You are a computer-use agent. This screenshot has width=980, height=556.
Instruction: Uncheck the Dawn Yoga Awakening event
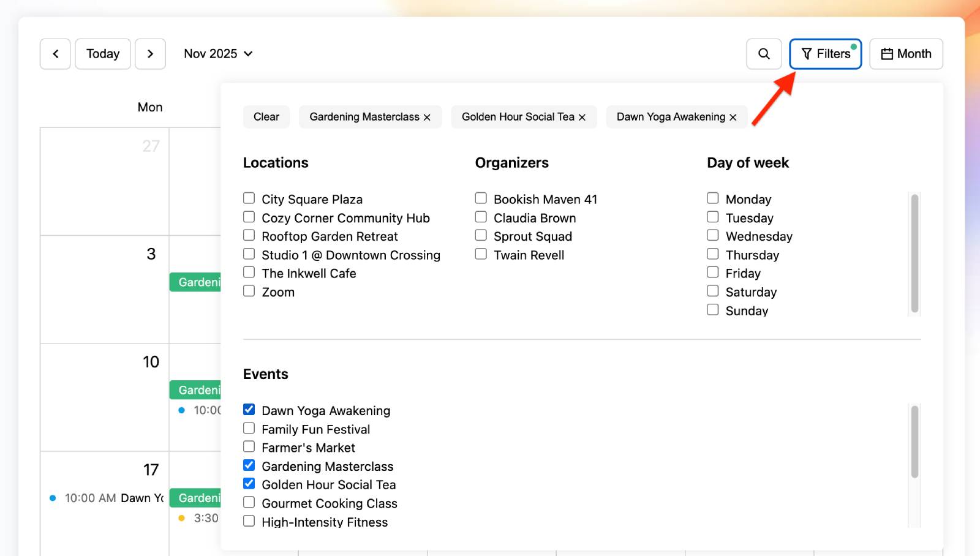coord(249,410)
